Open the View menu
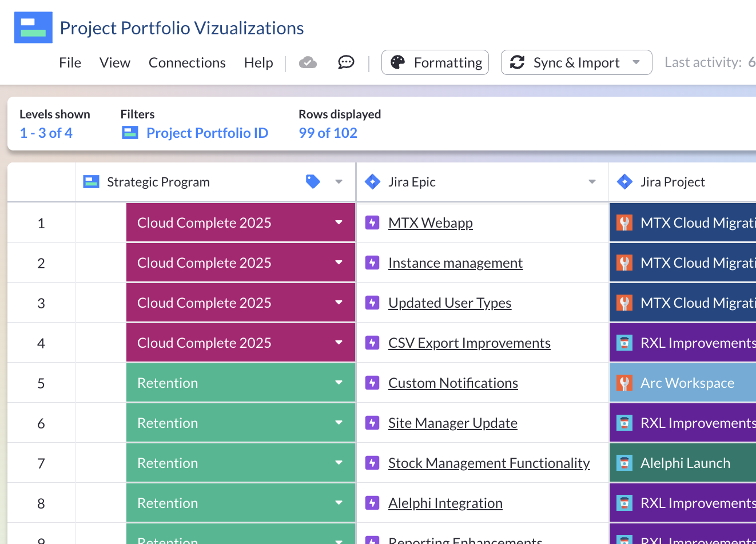 pyautogui.click(x=115, y=62)
